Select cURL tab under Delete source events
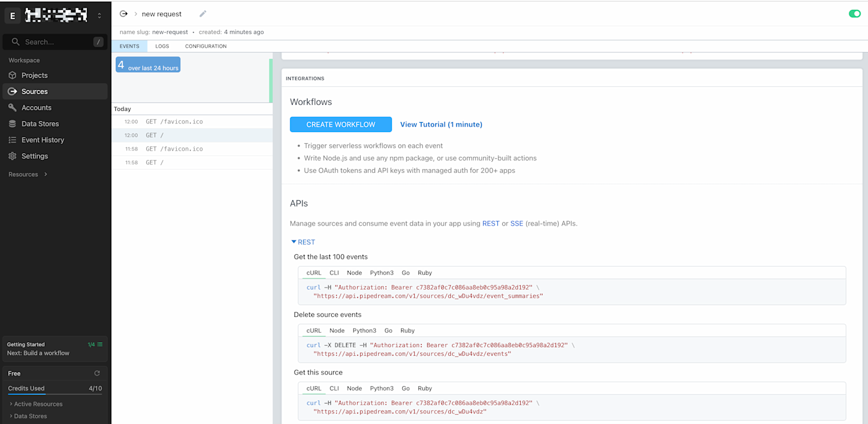Viewport: 868px width, 424px height. [x=314, y=330]
